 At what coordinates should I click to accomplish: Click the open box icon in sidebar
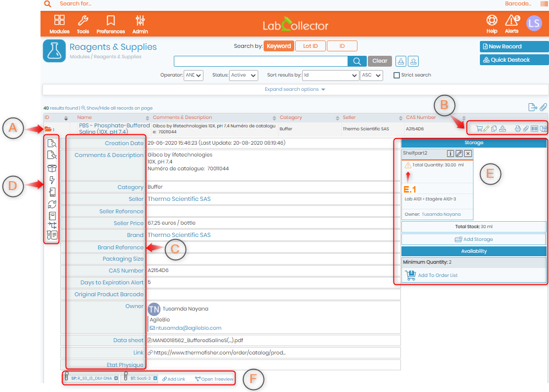pyautogui.click(x=52, y=168)
